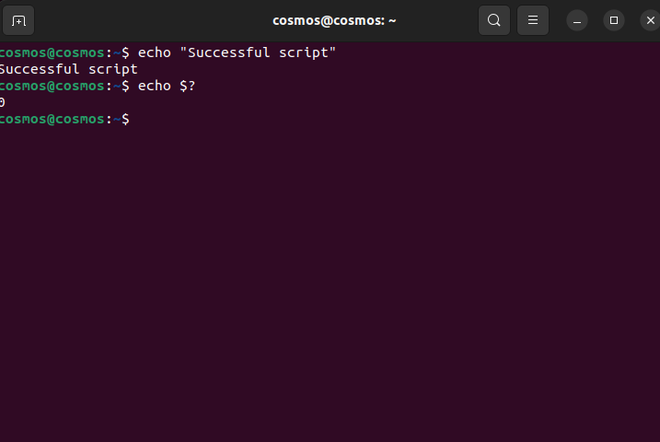Click the quoted "Successful script" argument

pyautogui.click(x=257, y=52)
